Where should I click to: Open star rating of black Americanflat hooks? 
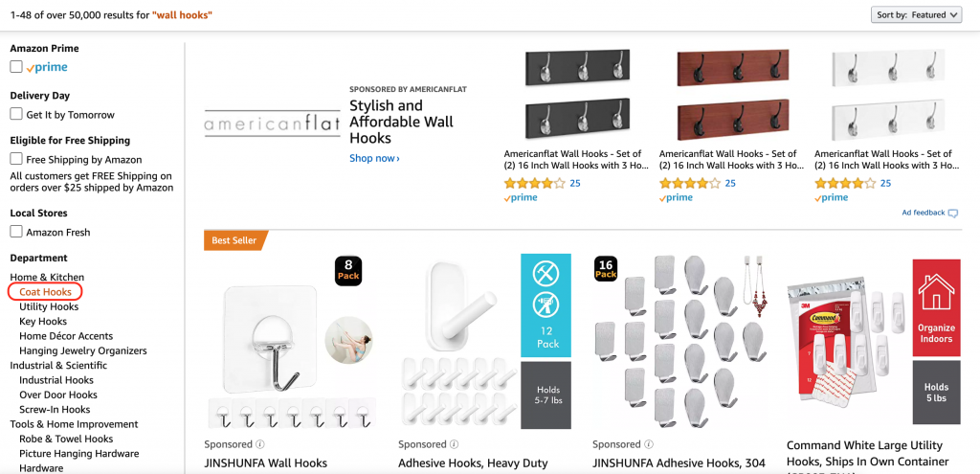coord(534,183)
